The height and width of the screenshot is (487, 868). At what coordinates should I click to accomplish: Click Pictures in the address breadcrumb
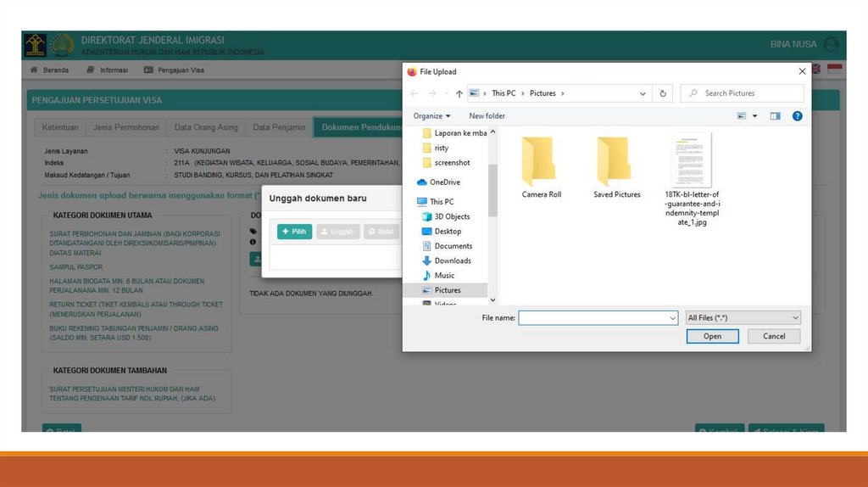pyautogui.click(x=542, y=93)
